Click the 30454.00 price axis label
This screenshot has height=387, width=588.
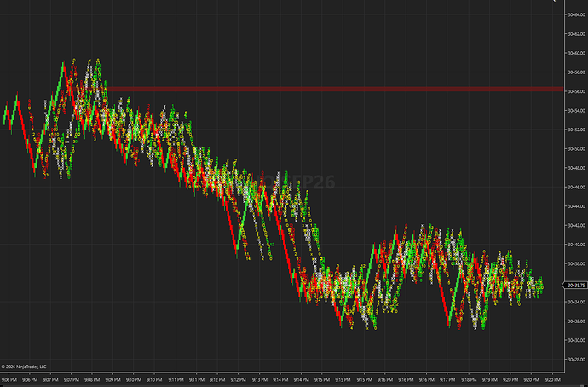pyautogui.click(x=576, y=111)
